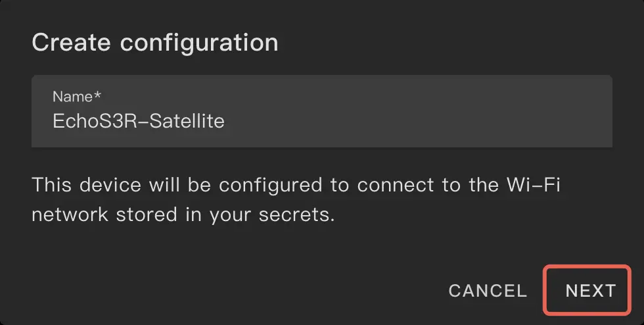Viewport: 644px width, 325px height.
Task: Abort creating the configuration
Action: [488, 291]
